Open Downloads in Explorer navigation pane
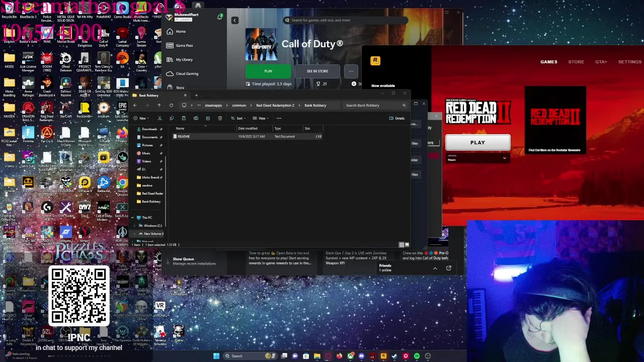This screenshot has width=644, height=362. pyautogui.click(x=149, y=129)
